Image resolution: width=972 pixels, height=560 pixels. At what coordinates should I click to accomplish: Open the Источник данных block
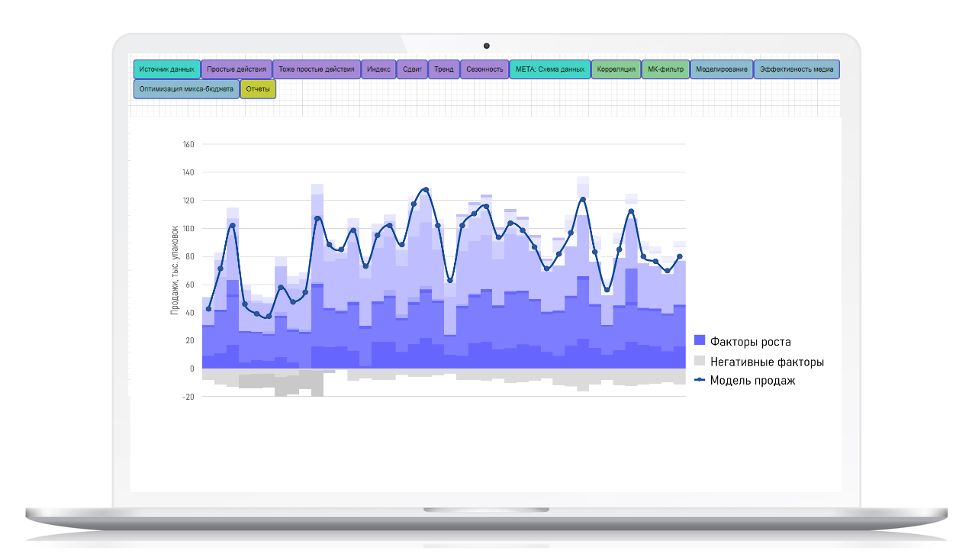(167, 69)
